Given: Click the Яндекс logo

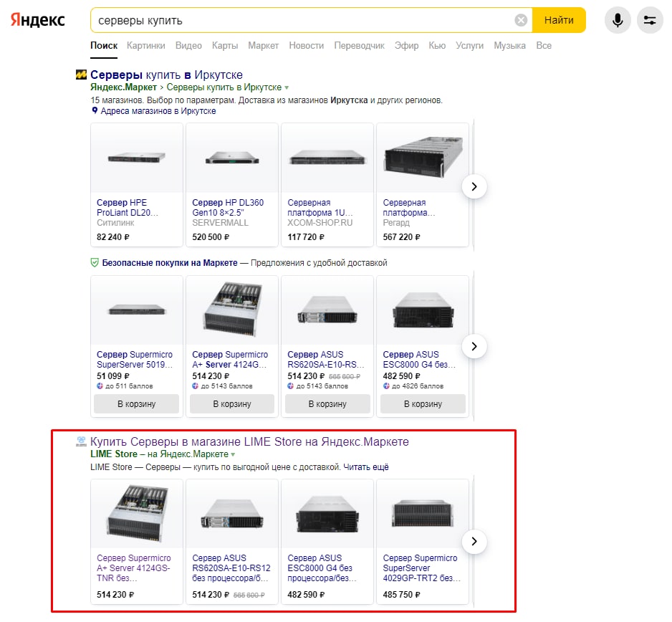Looking at the screenshot, I should (x=38, y=20).
